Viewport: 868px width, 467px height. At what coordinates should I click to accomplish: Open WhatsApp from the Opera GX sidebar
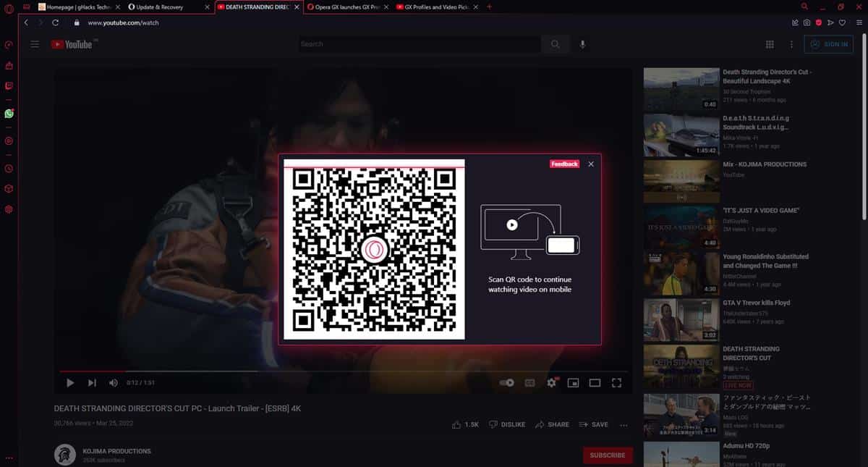[x=8, y=113]
